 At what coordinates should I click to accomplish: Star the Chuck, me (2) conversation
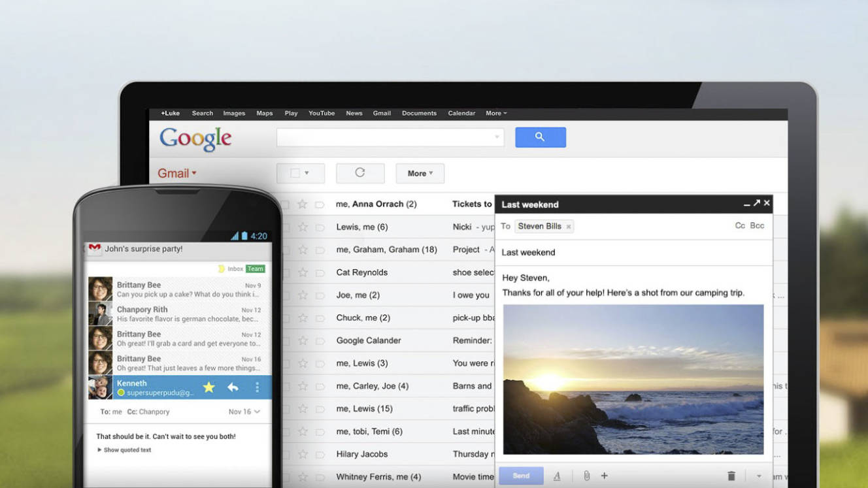point(302,318)
